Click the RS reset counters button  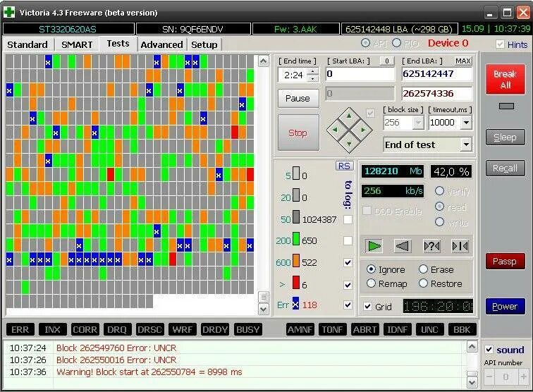point(344,166)
